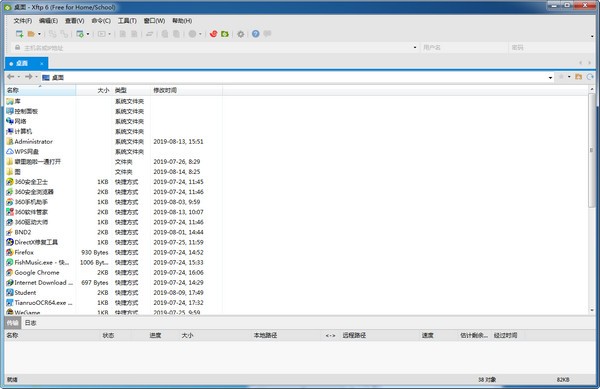
Task: Select the 控制面板 entry in file list
Action: tap(26, 111)
